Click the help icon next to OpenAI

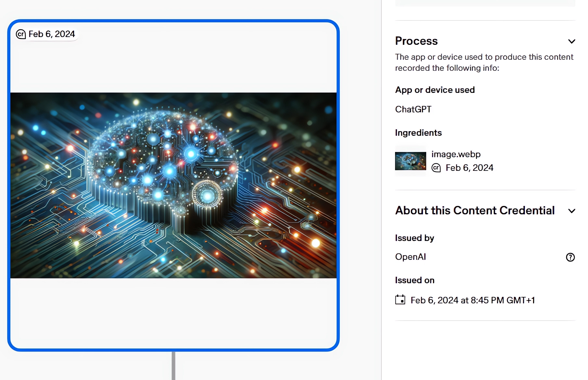pos(570,257)
